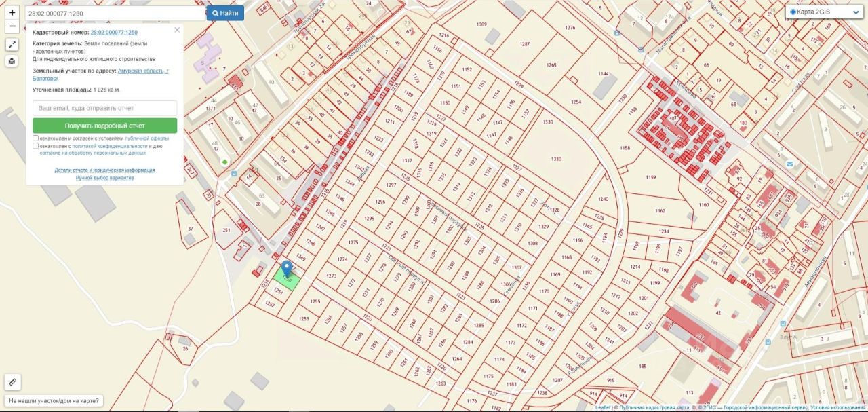Click the search field with cadastral number

tap(115, 13)
